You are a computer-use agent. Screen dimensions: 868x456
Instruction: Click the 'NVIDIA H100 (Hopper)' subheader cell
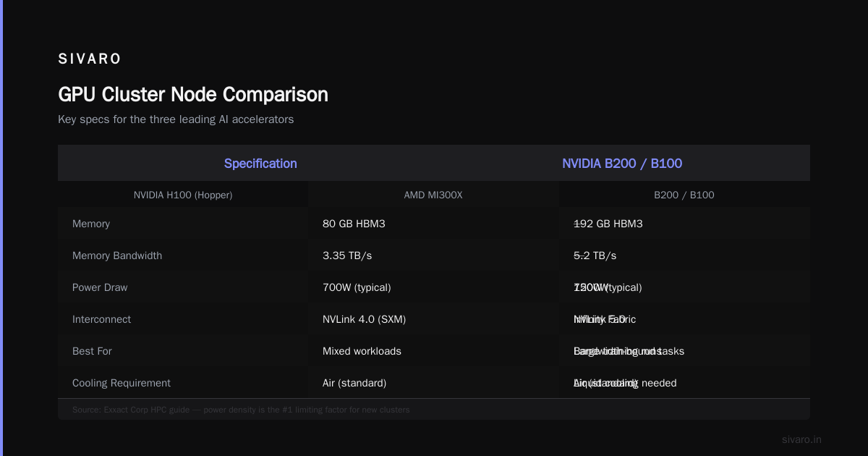click(183, 195)
